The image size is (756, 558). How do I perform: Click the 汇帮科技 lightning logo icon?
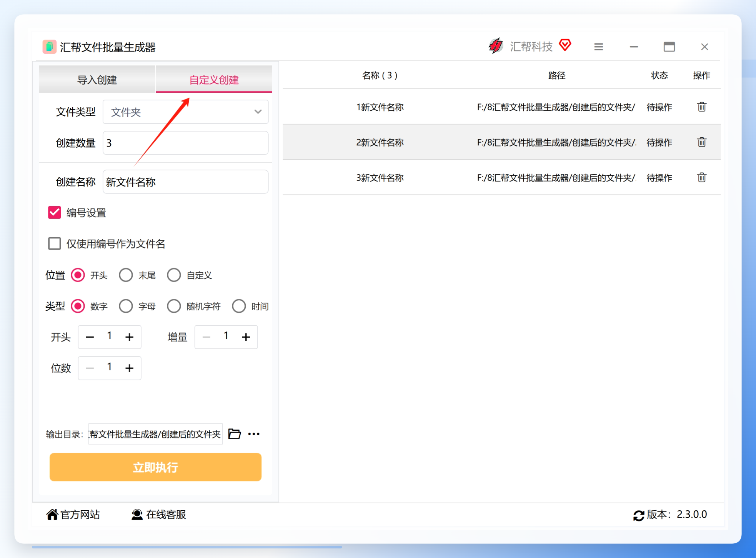[x=496, y=46]
